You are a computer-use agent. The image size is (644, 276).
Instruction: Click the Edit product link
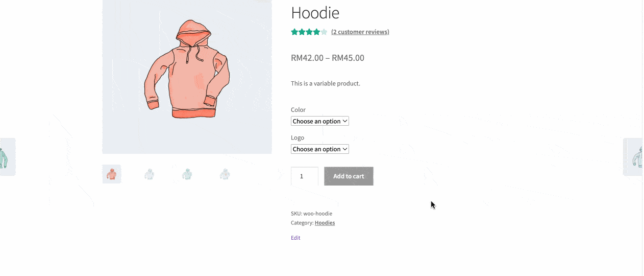tap(295, 238)
